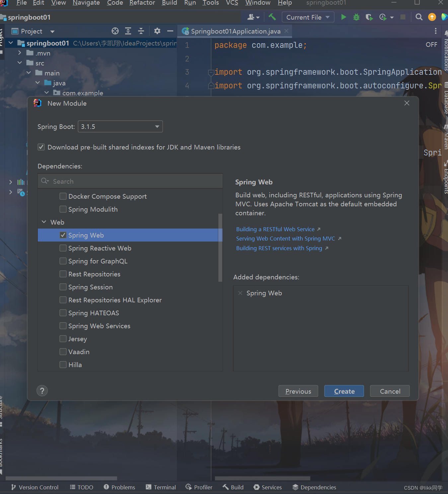Select Springboot01Application.java editor tab
The width and height of the screenshot is (448, 494).
[235, 31]
